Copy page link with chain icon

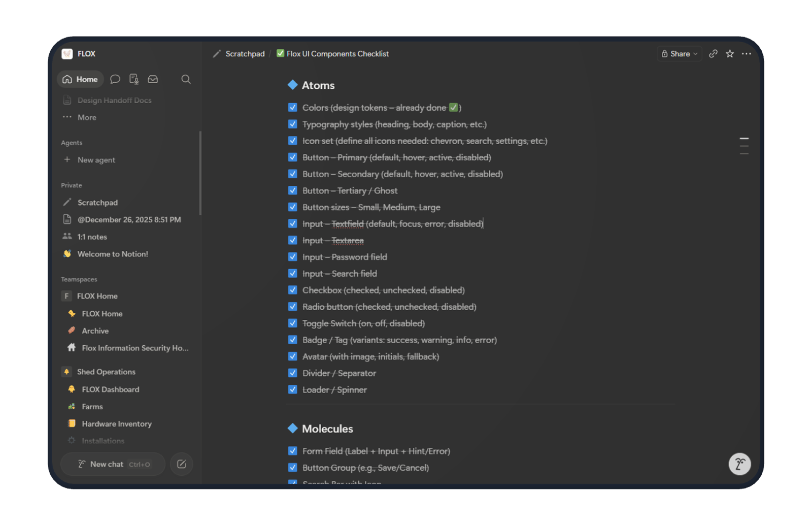[713, 53]
